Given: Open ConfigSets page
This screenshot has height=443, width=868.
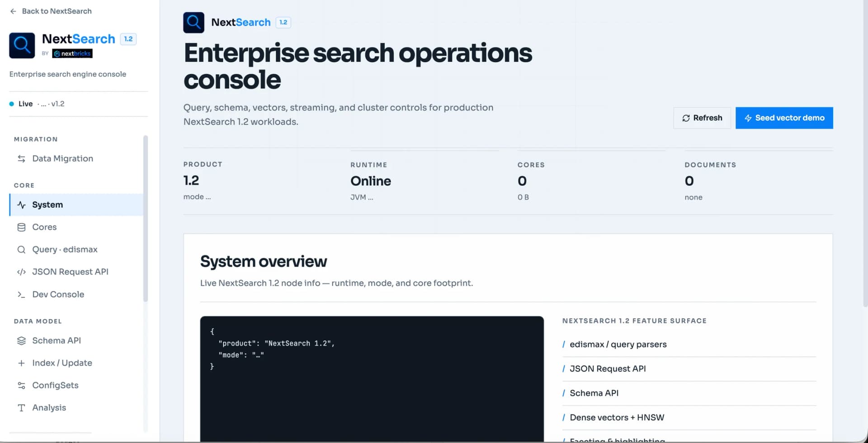Looking at the screenshot, I should tap(76, 386).
